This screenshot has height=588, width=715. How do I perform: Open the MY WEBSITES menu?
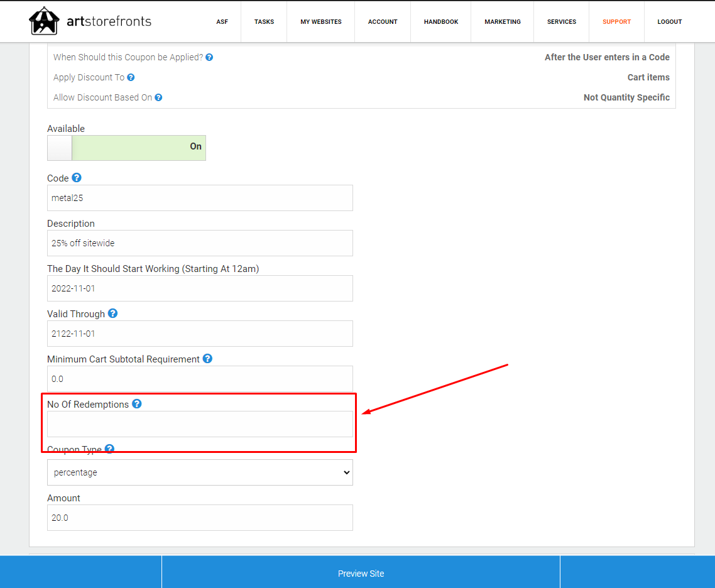[321, 22]
